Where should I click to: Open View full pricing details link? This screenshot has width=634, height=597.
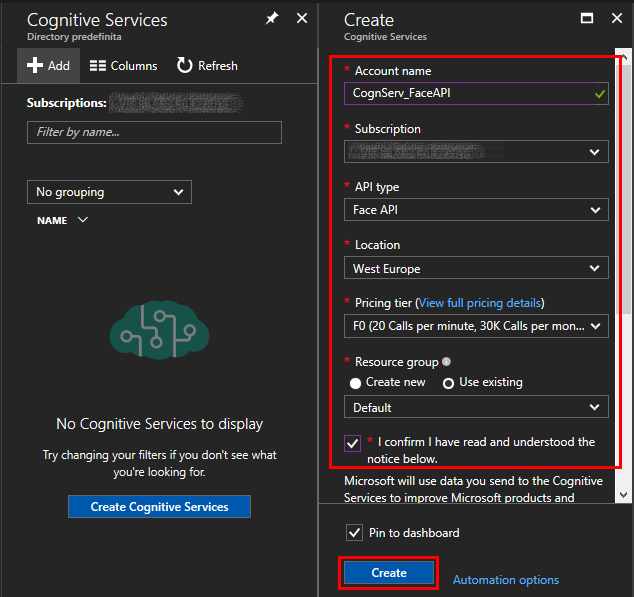tap(480, 303)
